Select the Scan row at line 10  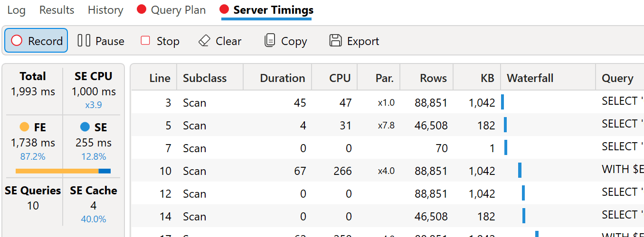388,171
